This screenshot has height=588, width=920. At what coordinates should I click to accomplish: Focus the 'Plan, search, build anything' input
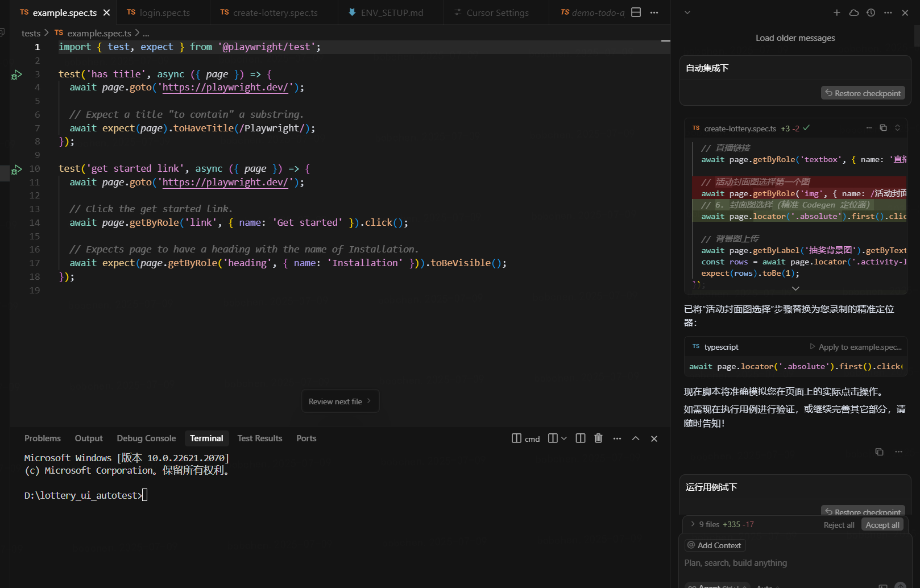click(x=795, y=563)
